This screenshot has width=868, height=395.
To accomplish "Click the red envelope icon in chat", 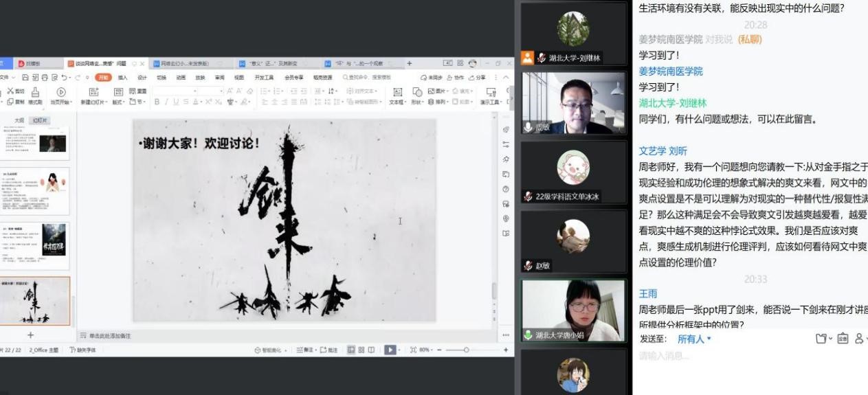I will pyautogui.click(x=843, y=339).
